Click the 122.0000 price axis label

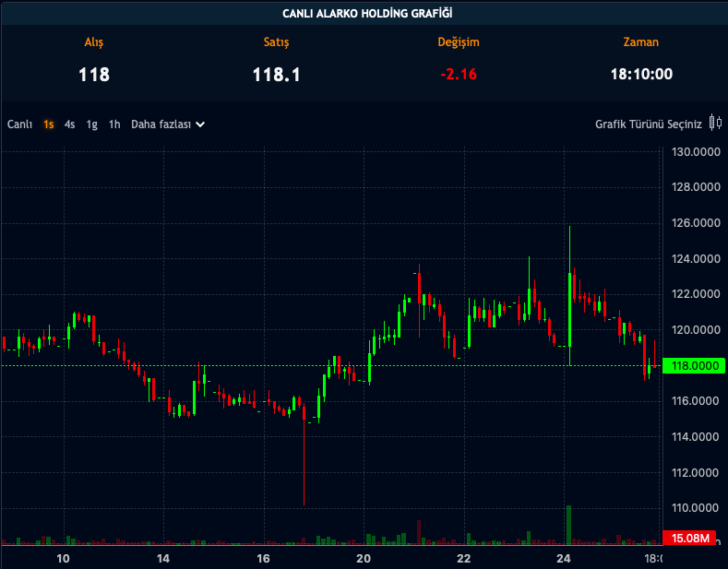pyautogui.click(x=696, y=294)
